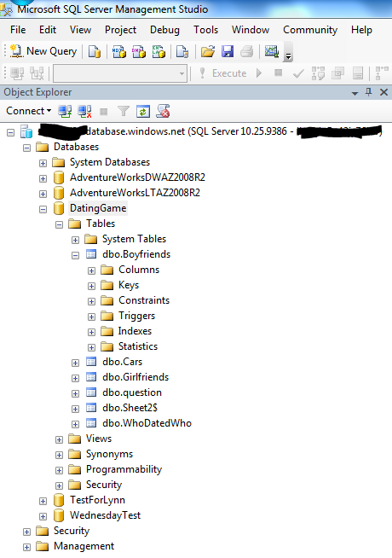This screenshot has height=558, width=392.
Task: Open the File menu
Action: coord(18,30)
